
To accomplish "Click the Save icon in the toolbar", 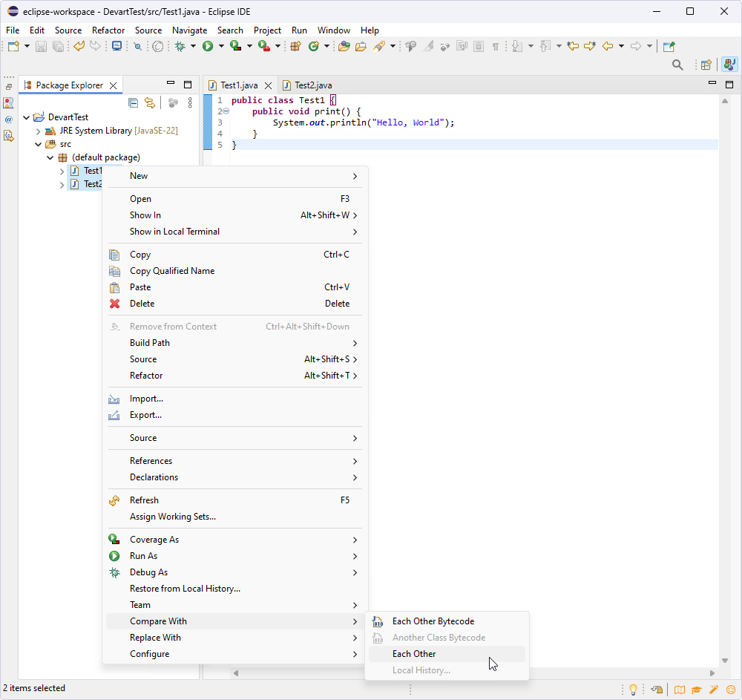I will tap(41, 46).
